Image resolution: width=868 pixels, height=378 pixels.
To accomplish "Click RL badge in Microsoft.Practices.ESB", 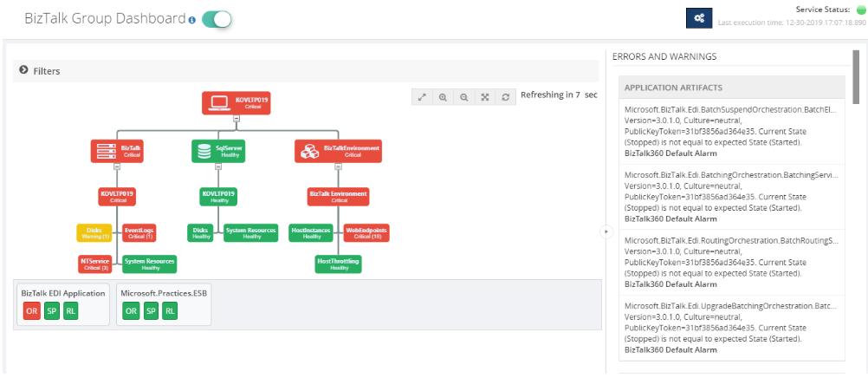I will (x=170, y=311).
